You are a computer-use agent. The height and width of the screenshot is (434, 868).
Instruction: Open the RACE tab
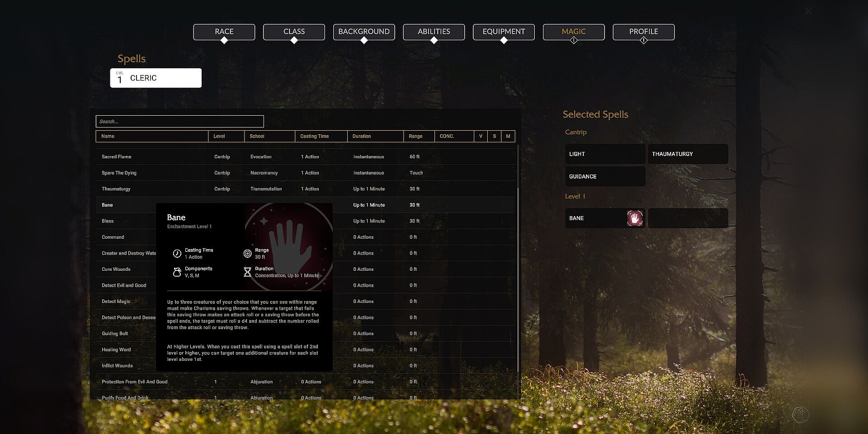point(224,32)
